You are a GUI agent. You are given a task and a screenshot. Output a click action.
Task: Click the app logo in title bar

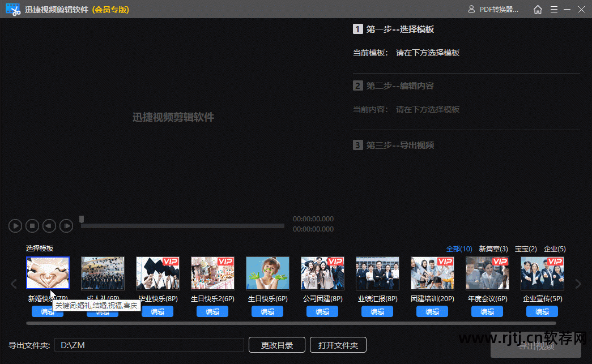[12, 10]
